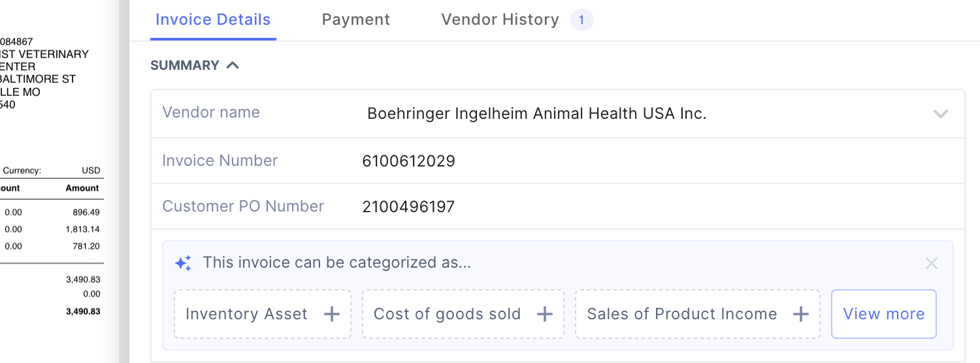Click the Invoice Number field 6100612029
This screenshot has height=363, width=980.
[x=409, y=161]
